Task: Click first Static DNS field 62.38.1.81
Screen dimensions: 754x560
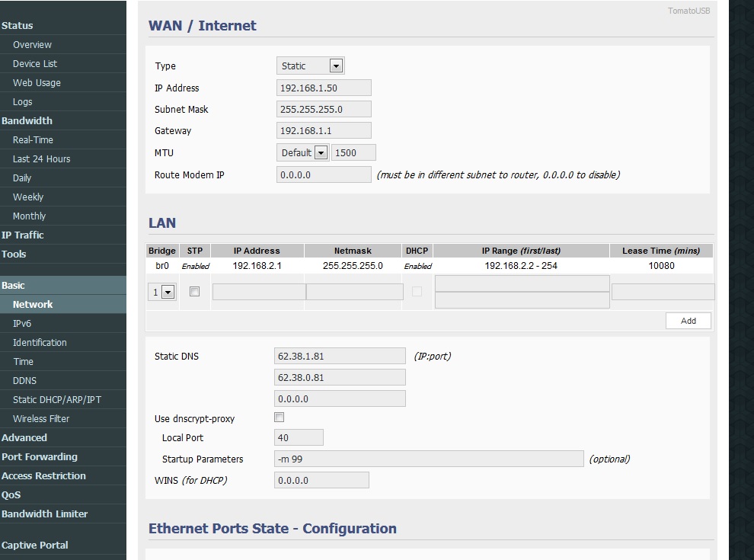Action: click(x=340, y=356)
